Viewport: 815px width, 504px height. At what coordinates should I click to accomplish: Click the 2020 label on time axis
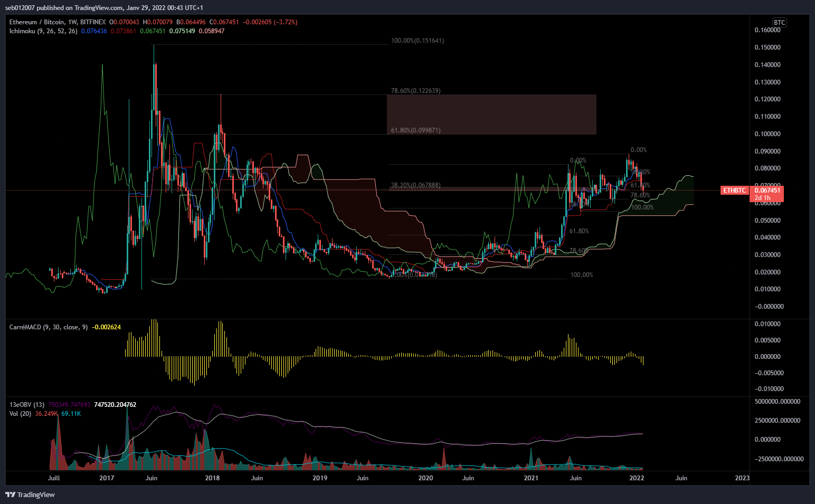425,478
